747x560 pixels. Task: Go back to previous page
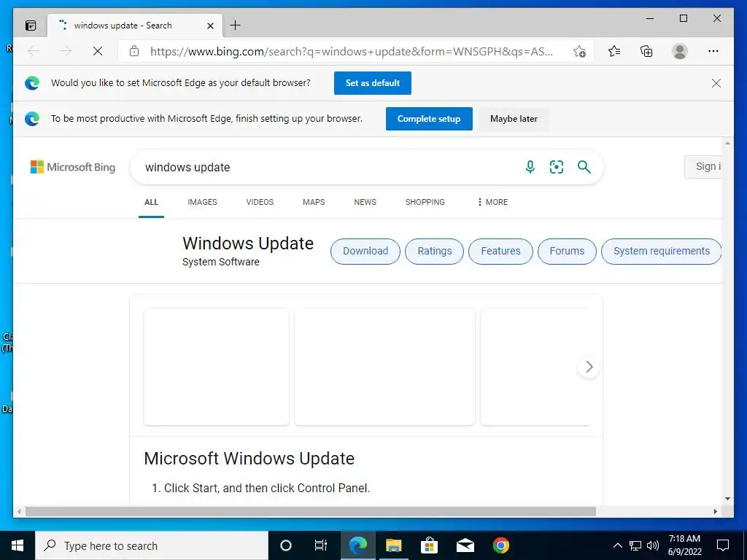(34, 51)
